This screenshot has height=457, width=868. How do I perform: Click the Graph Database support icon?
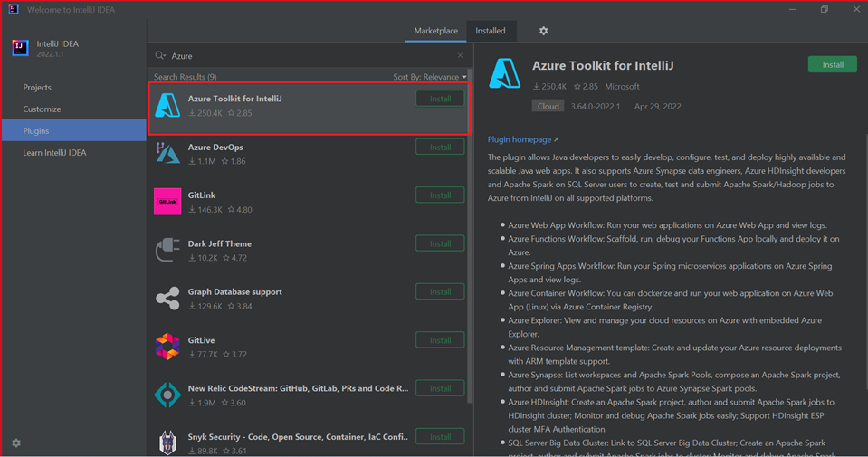(167, 298)
